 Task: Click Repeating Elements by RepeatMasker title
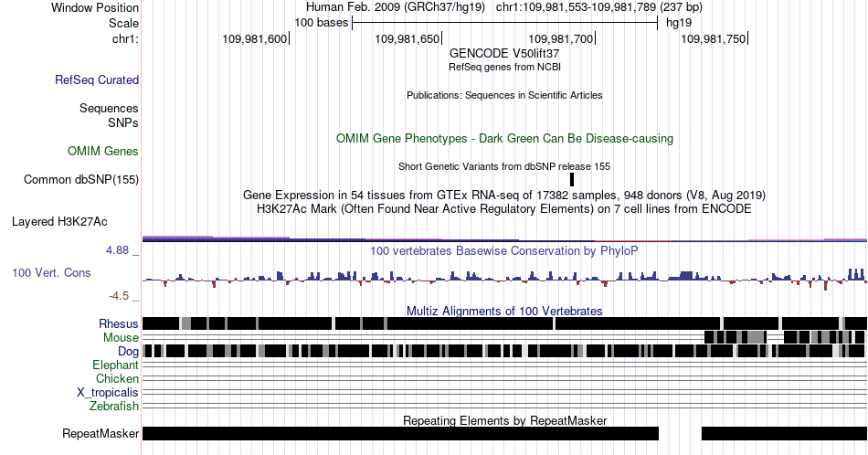pyautogui.click(x=504, y=420)
